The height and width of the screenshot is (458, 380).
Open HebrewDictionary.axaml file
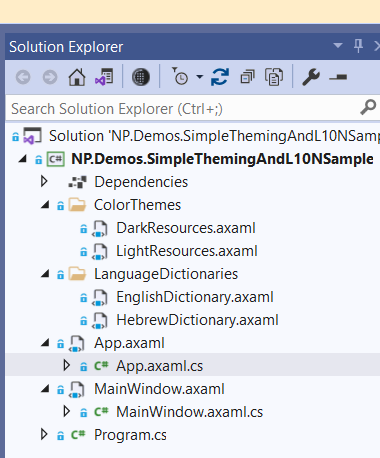click(x=197, y=320)
